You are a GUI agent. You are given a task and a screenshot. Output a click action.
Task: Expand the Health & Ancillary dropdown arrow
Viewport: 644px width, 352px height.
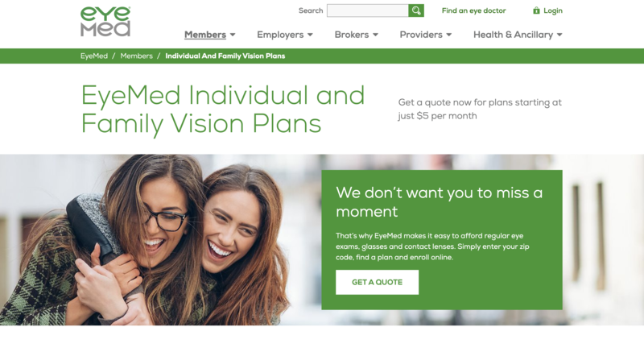(559, 35)
